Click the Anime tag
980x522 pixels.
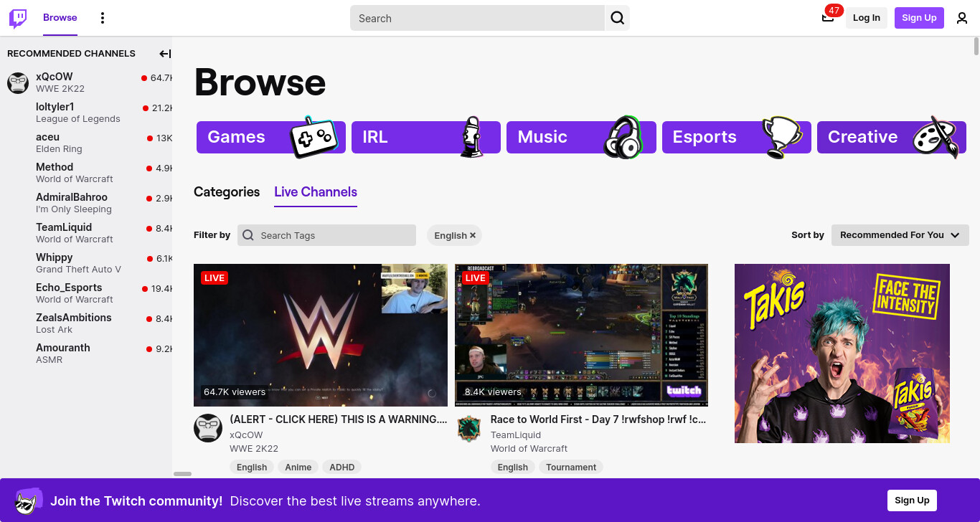pos(298,467)
